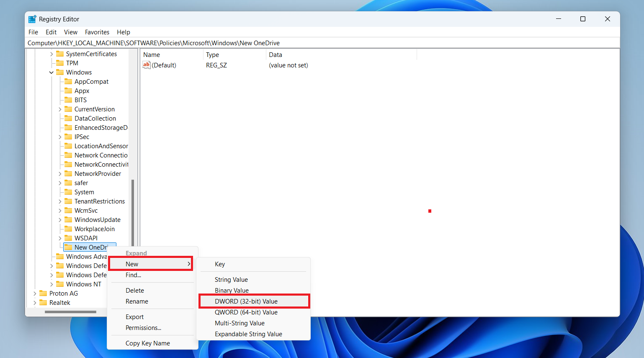Select Export in context menu

tap(152, 317)
